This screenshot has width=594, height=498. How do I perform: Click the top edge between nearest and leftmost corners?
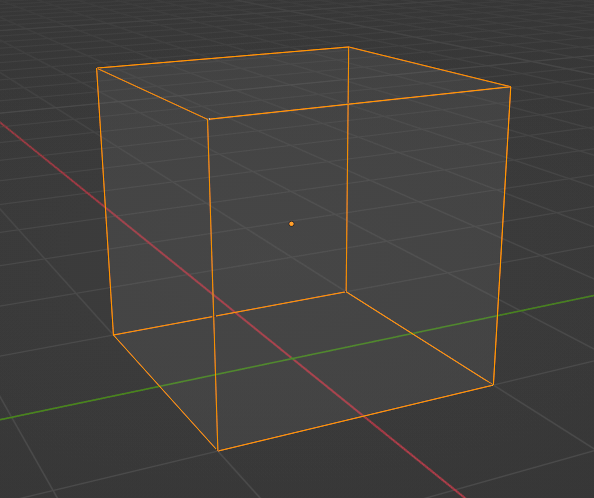click(x=153, y=94)
